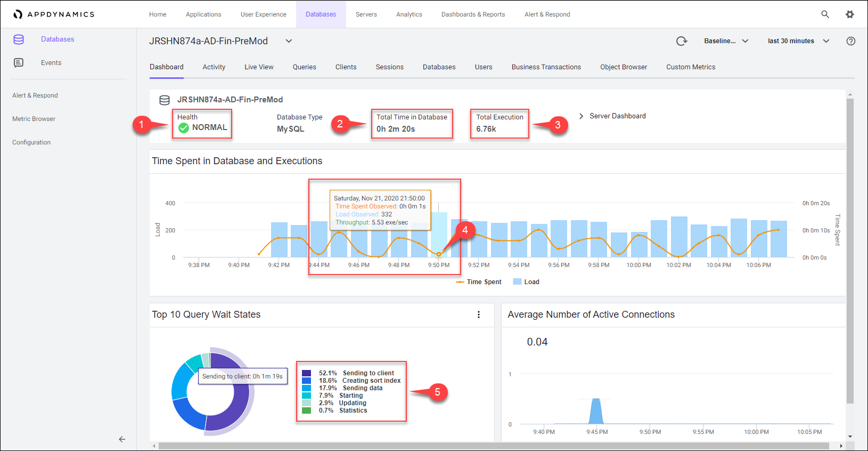
Task: Open the Baseline dropdown
Action: click(x=726, y=41)
